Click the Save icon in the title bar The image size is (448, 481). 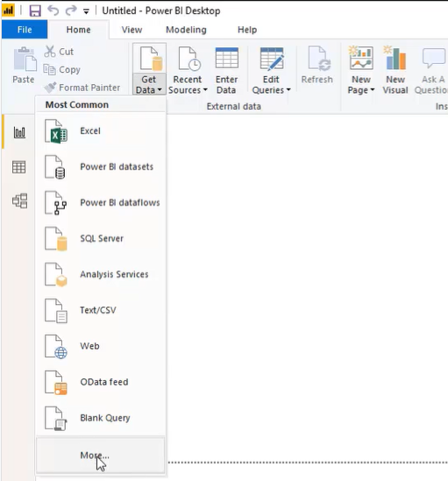click(x=35, y=11)
